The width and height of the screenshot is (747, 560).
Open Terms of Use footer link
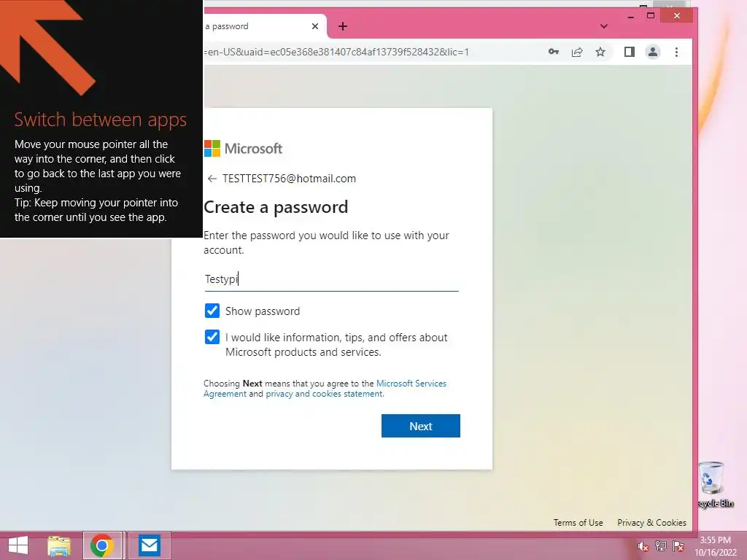[578, 522]
